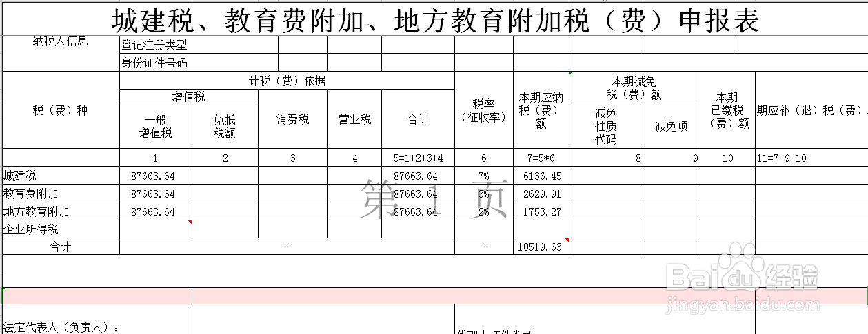This screenshot has height=334, width=868.
Task: Select the 2% tax rate cell
Action: [484, 211]
